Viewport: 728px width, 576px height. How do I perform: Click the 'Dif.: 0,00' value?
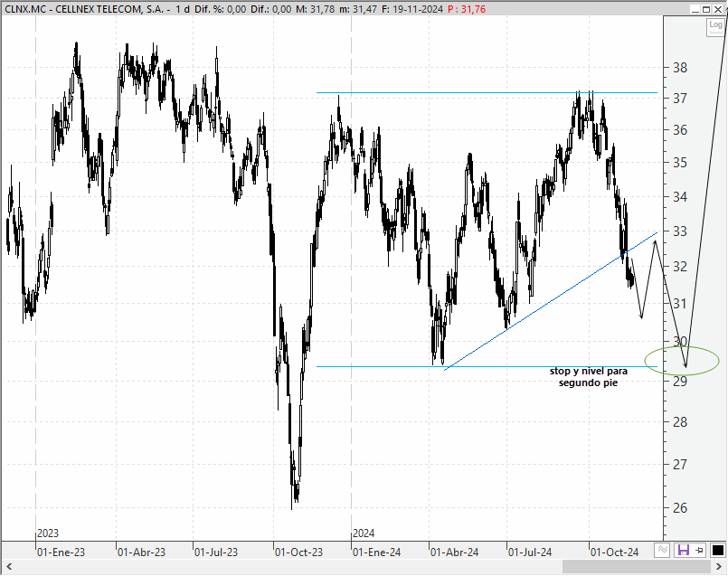click(271, 9)
